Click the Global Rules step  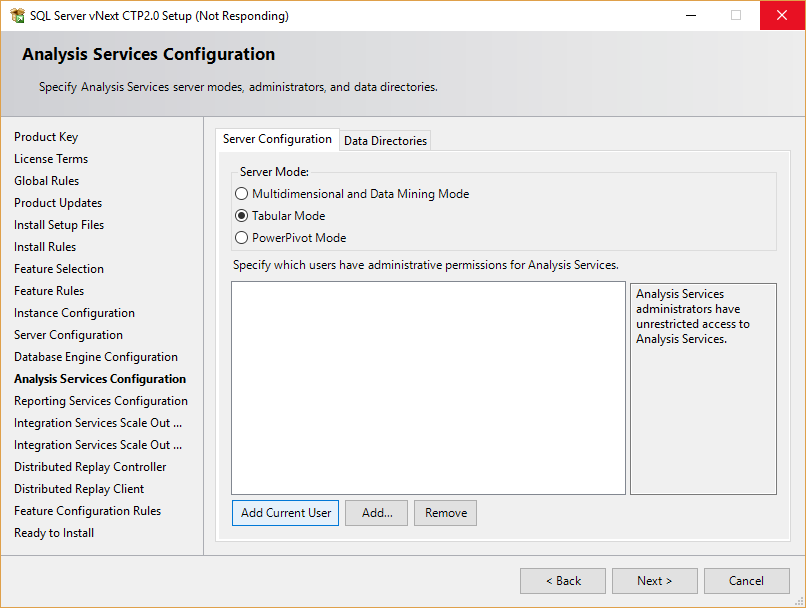(x=47, y=181)
